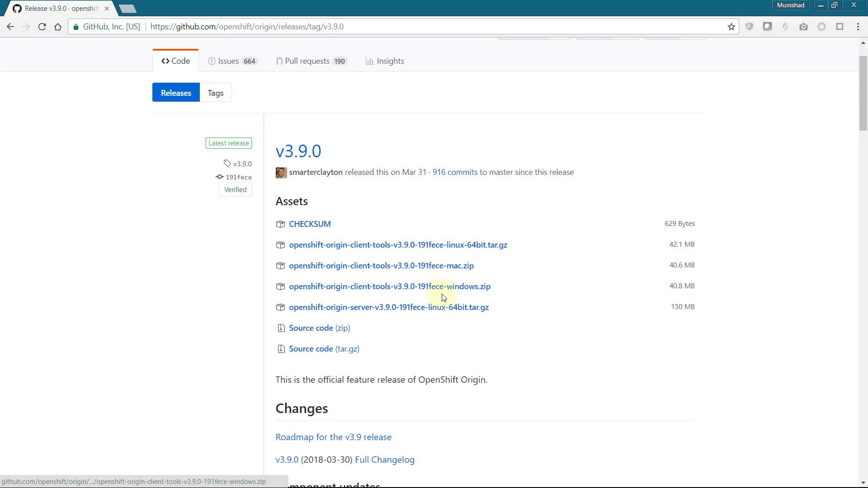Open the v3.9.0 release title link
Image resolution: width=868 pixels, height=488 pixels.
tap(298, 151)
